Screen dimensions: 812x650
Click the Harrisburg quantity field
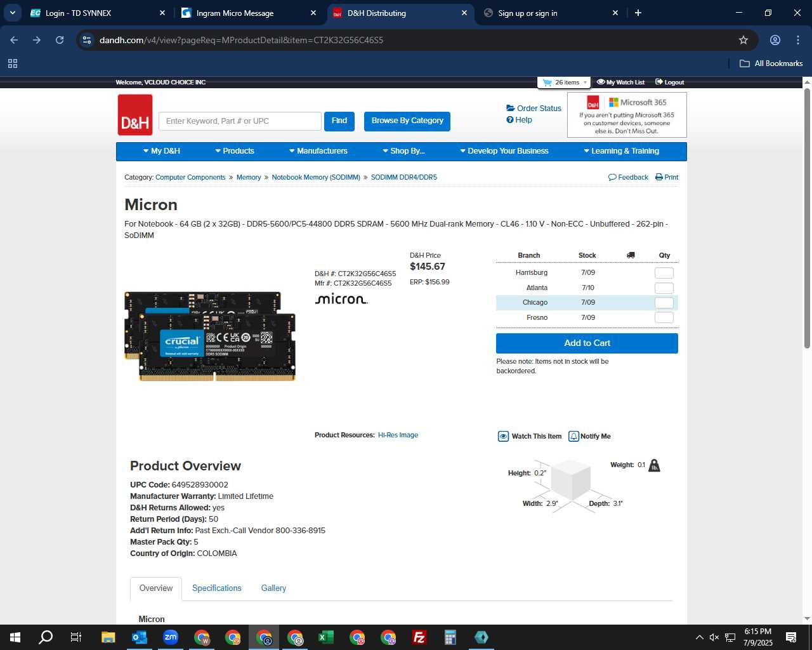[664, 273]
